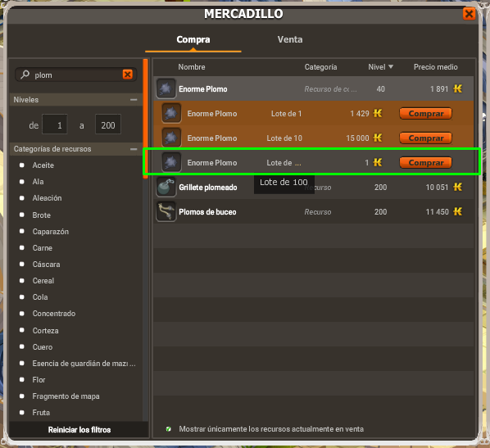Toggle the Concentrado category filter
The width and height of the screenshot is (490, 448).
click(x=22, y=314)
